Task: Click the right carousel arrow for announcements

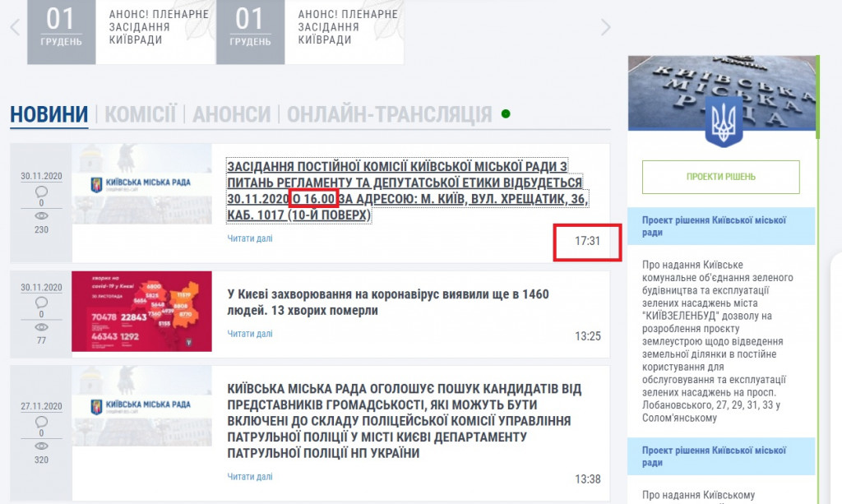Action: click(x=606, y=27)
